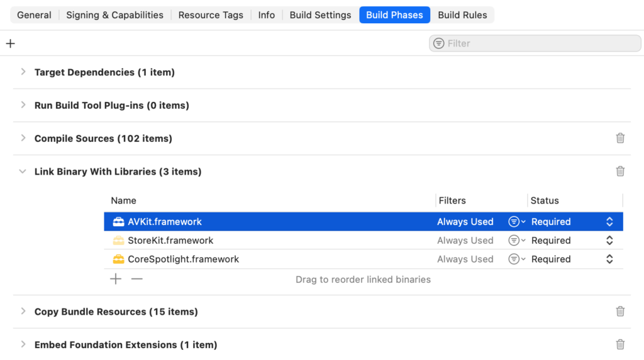The image size is (644, 360).
Task: Expand the Target Dependencies section
Action: [x=23, y=72]
